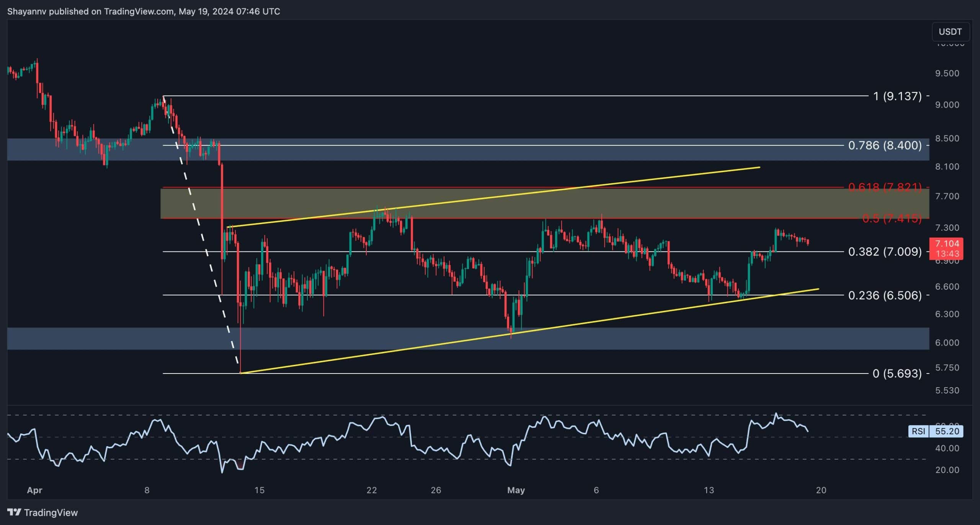The width and height of the screenshot is (980, 525).
Task: Click the Apr date on time axis
Action: click(34, 490)
